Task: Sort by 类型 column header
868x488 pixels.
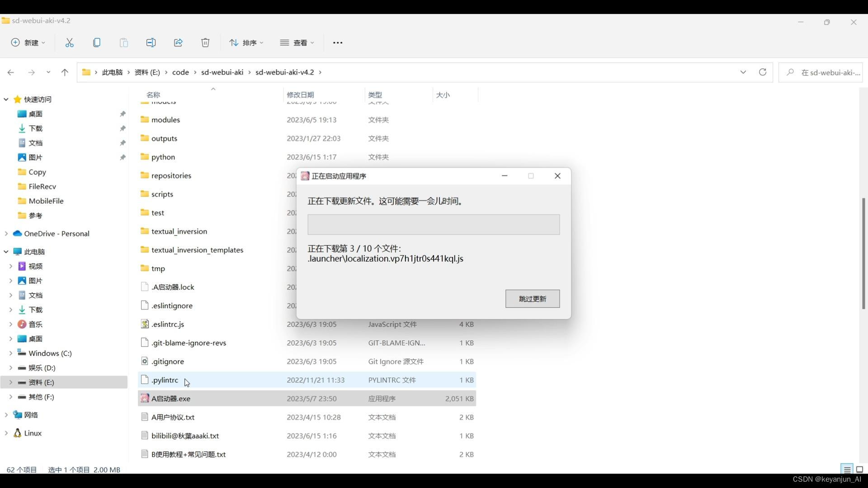Action: [375, 95]
